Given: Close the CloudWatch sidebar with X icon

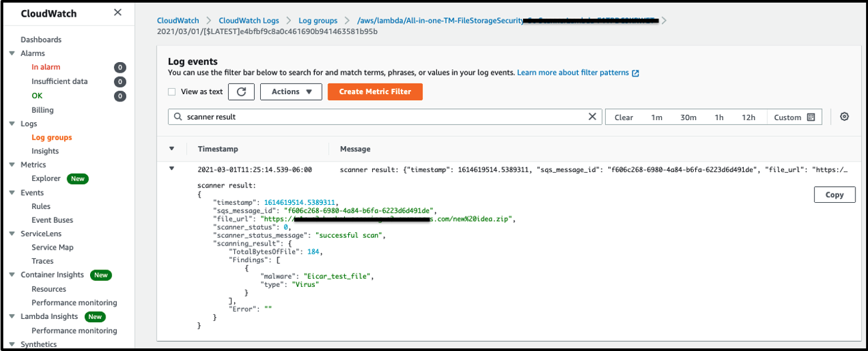Looking at the screenshot, I should pyautogui.click(x=117, y=13).
